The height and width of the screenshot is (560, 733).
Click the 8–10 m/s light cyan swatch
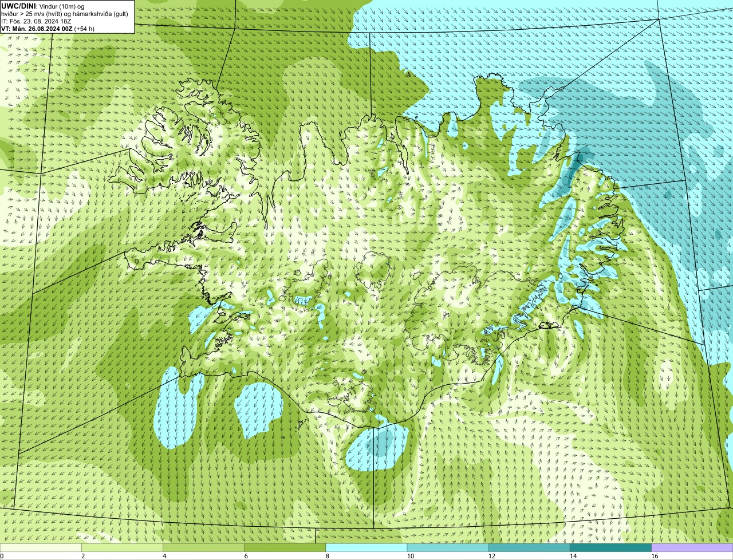[x=366, y=547]
